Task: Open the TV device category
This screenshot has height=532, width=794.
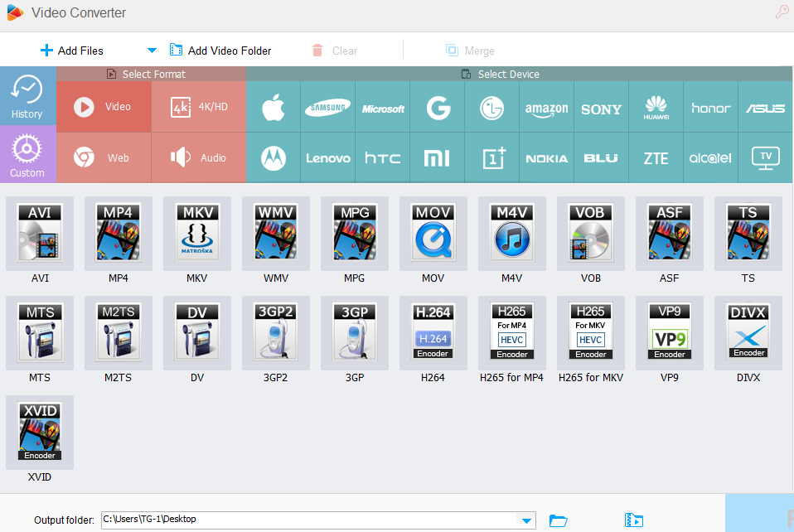Action: coord(764,157)
